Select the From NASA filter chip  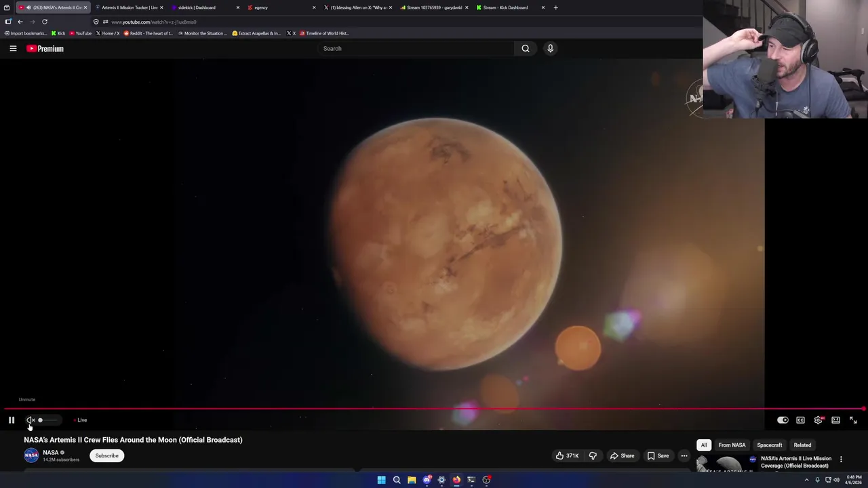pos(732,445)
